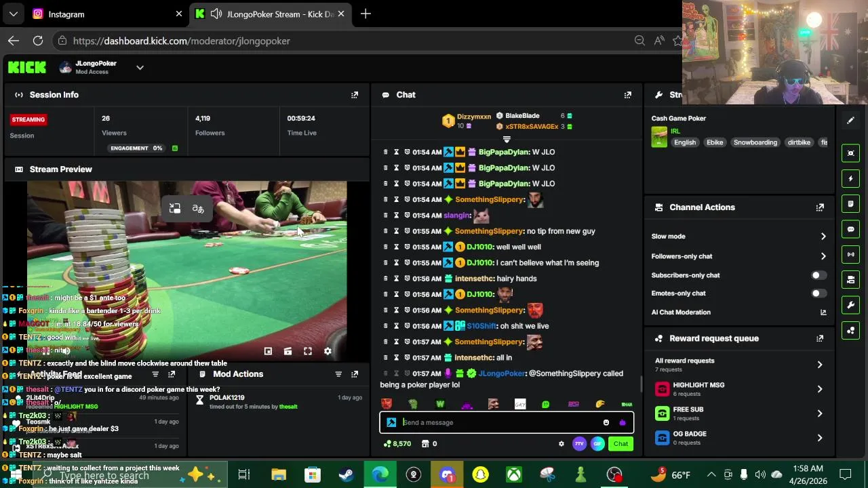Pop out the Chat panel

click(x=628, y=95)
